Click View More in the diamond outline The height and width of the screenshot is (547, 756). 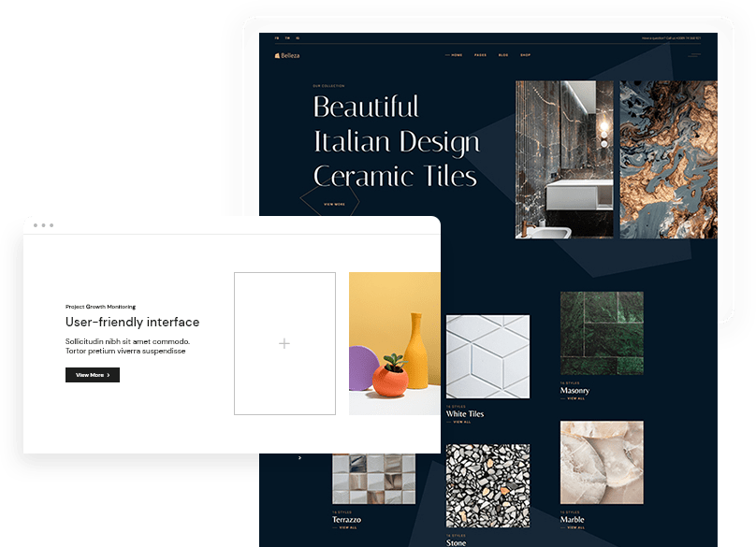334,204
